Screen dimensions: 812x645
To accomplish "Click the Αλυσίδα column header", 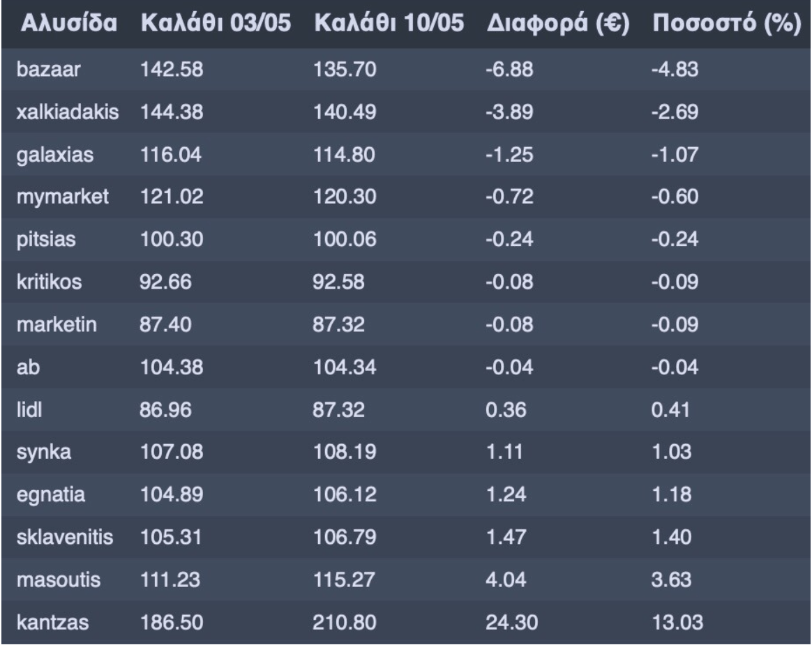I will 68,23.
